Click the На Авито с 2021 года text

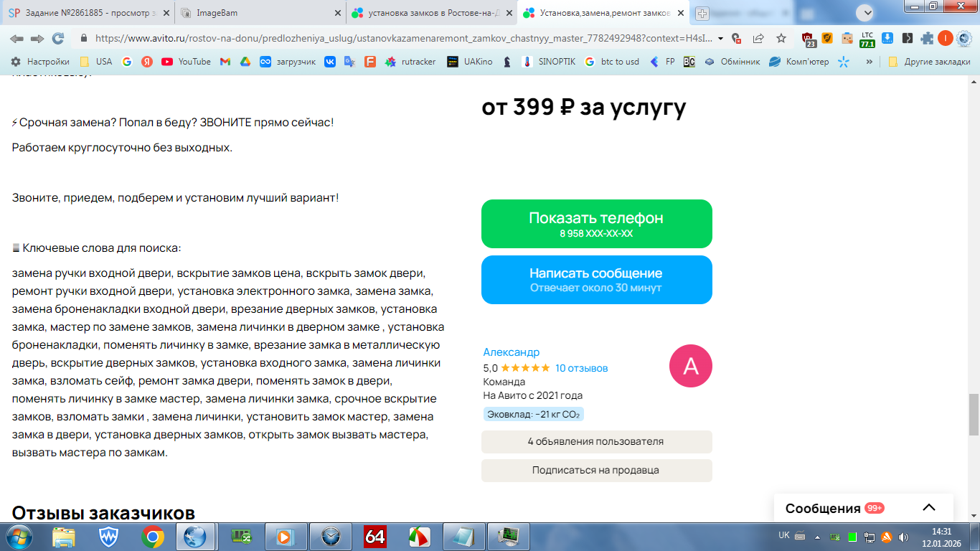click(x=533, y=395)
